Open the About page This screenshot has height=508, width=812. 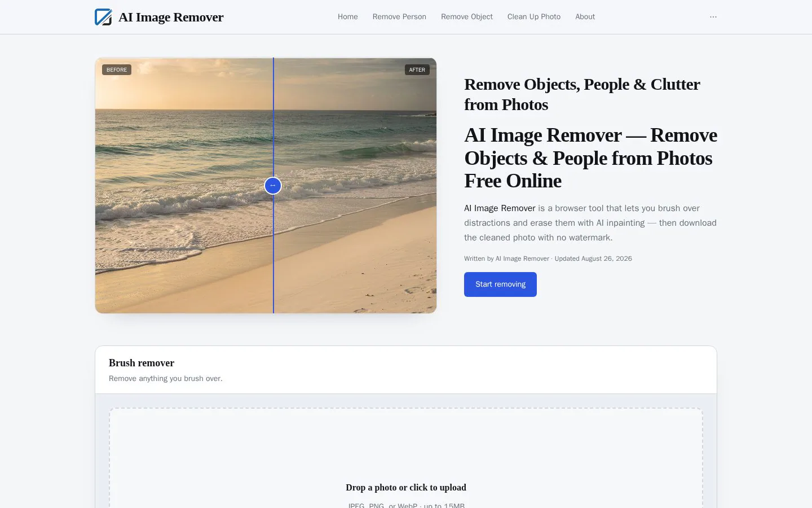click(x=585, y=17)
